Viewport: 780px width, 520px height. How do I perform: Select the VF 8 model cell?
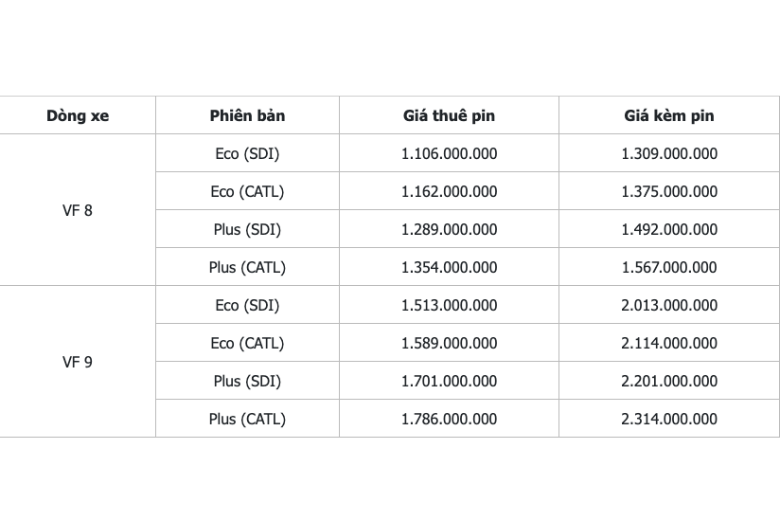77,211
